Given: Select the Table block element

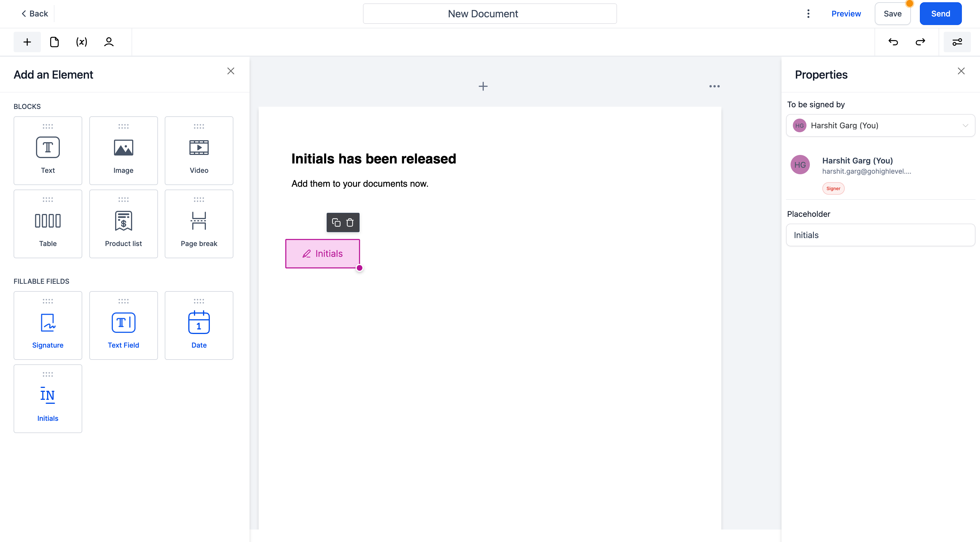Looking at the screenshot, I should coord(47,224).
